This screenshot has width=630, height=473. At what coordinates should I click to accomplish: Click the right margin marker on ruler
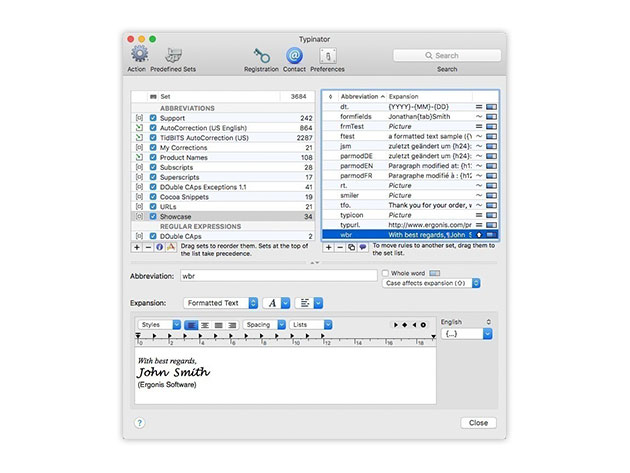pyautogui.click(x=433, y=336)
